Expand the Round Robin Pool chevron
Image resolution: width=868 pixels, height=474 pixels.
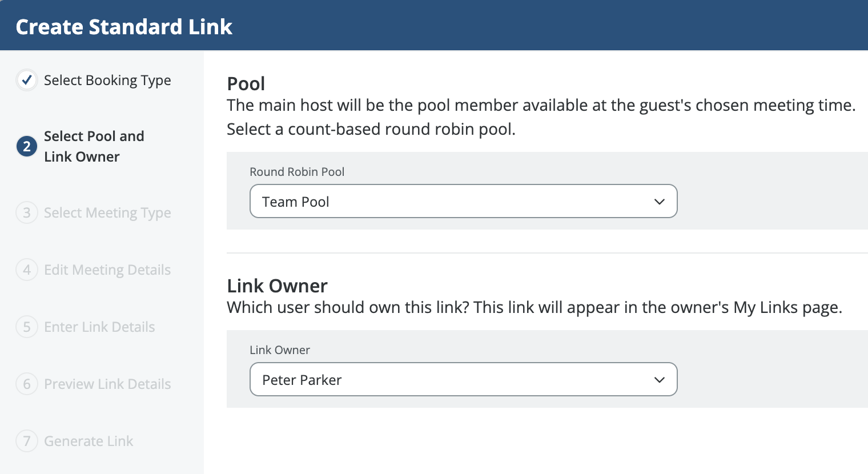659,202
